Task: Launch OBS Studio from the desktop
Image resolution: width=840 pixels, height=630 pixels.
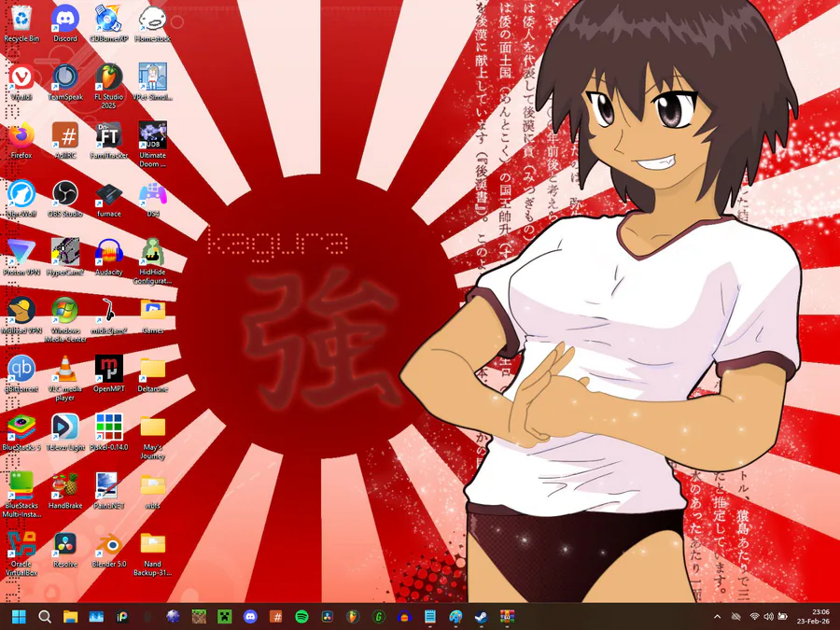Action: click(65, 200)
